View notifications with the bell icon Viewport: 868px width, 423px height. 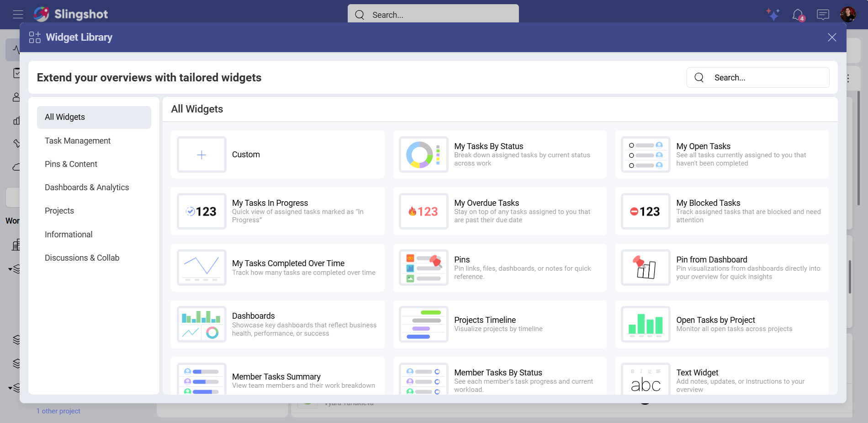pyautogui.click(x=798, y=14)
